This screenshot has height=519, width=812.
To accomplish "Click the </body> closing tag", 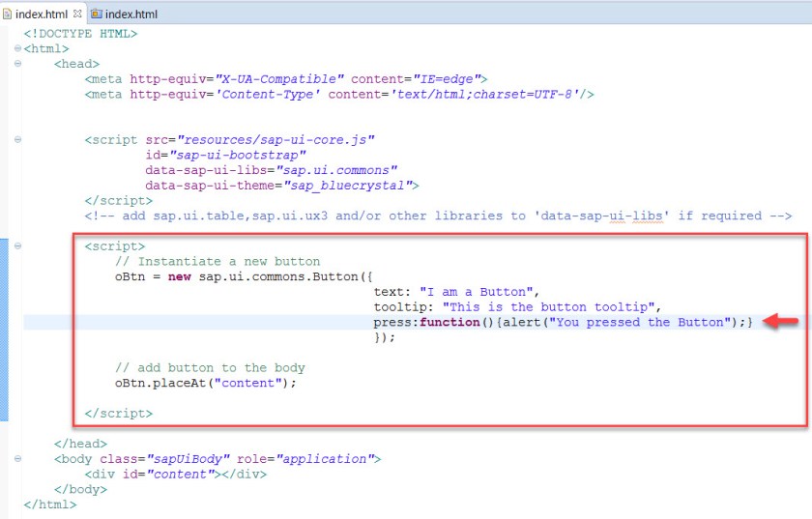I will (x=80, y=489).
